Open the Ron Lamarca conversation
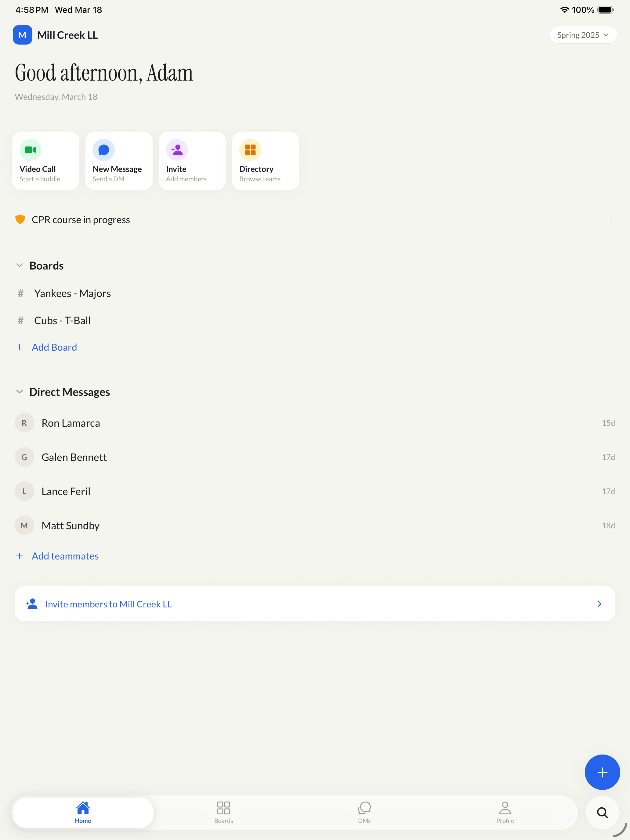630x840 pixels. 315,423
